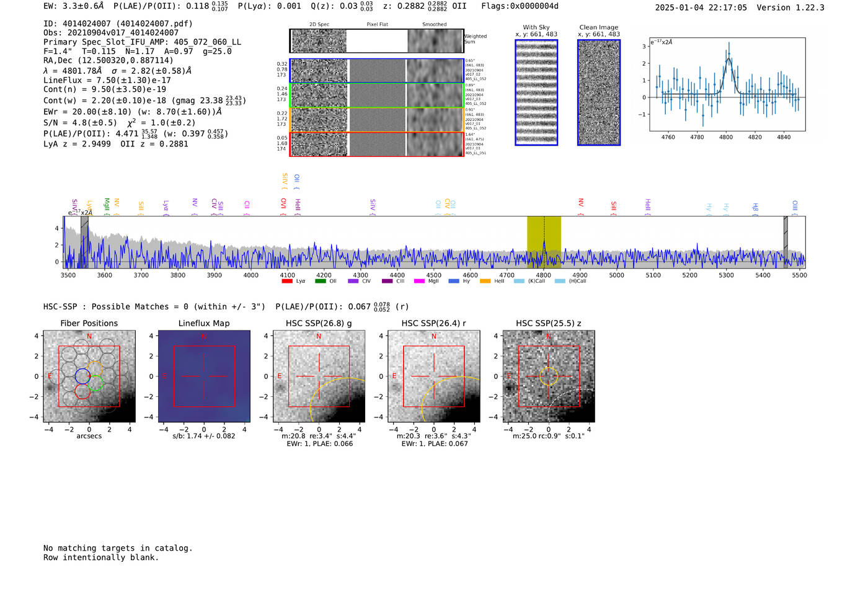Click the 'm:25.0 rc:0.9" s:0.1"' caption
868x591 pixels.
point(549,436)
